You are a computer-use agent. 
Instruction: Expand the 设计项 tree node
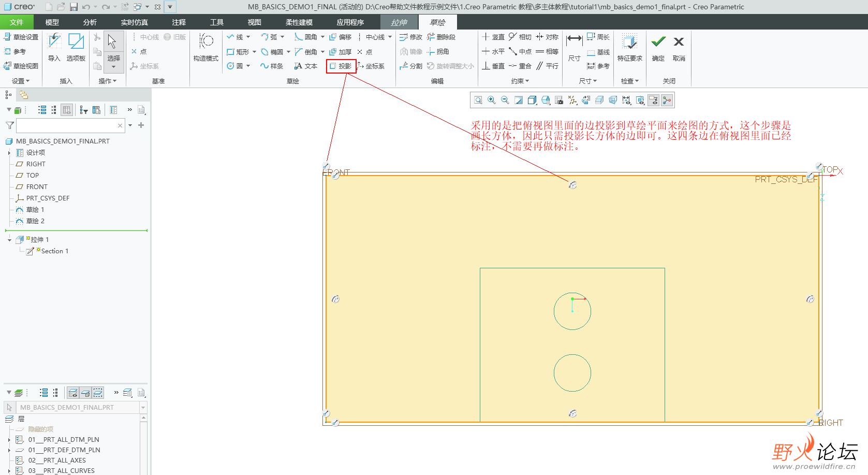(x=9, y=153)
